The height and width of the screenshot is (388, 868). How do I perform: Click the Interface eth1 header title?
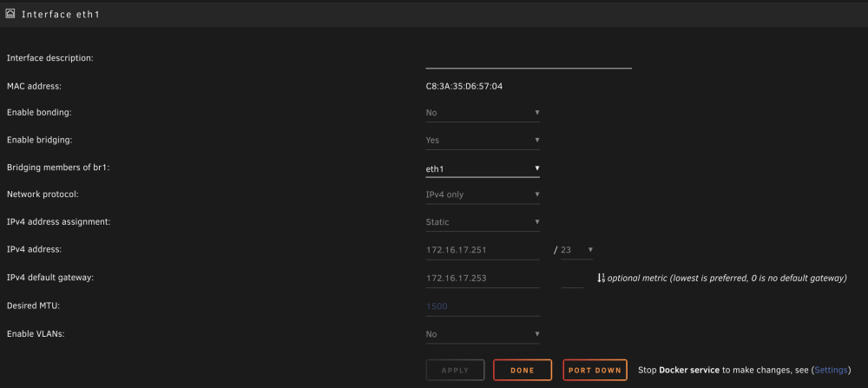point(61,15)
